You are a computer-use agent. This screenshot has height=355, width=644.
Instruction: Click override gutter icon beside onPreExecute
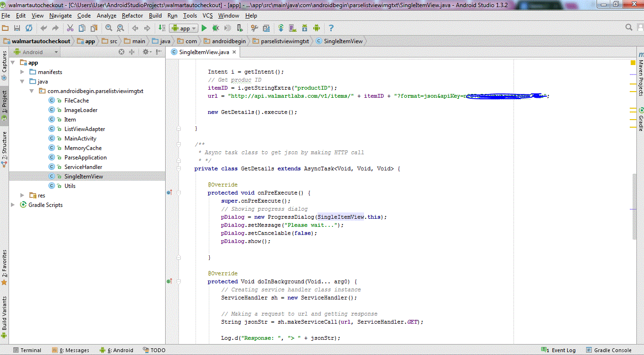click(169, 193)
